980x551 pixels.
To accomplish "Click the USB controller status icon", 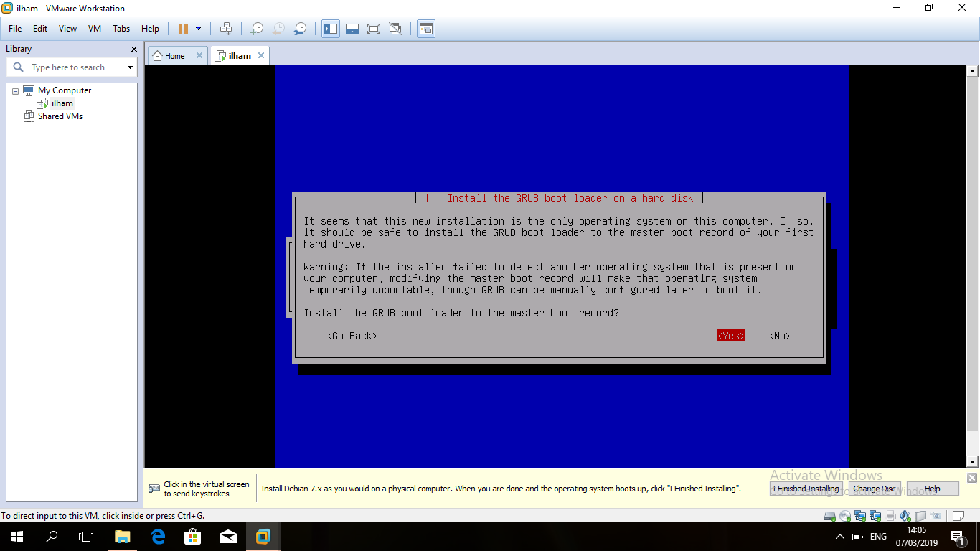I will [x=920, y=515].
